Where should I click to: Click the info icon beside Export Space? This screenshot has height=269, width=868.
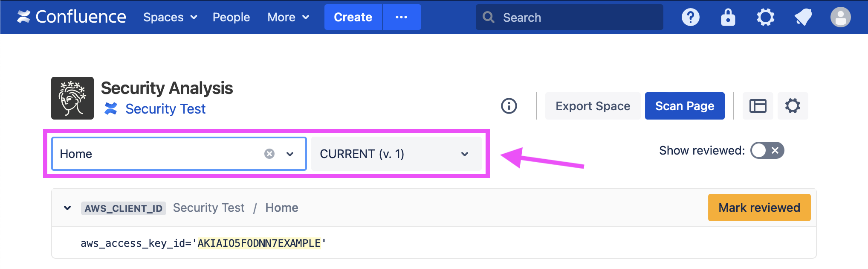click(509, 106)
